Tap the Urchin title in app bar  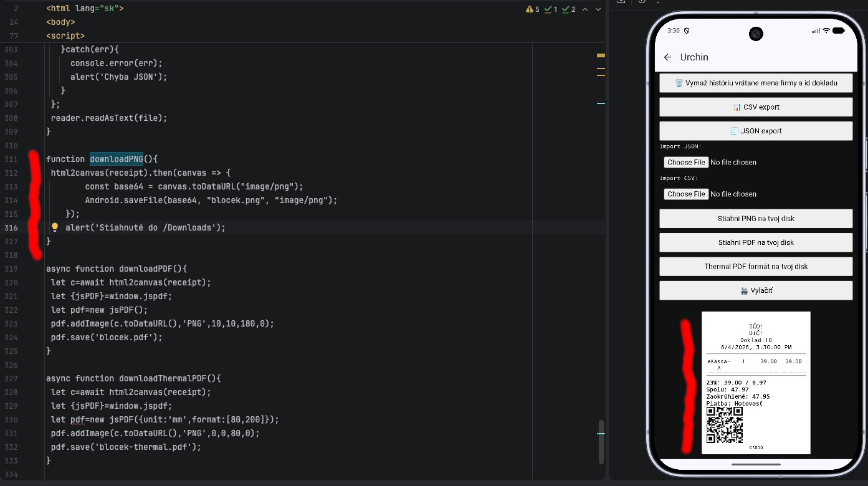(x=694, y=57)
